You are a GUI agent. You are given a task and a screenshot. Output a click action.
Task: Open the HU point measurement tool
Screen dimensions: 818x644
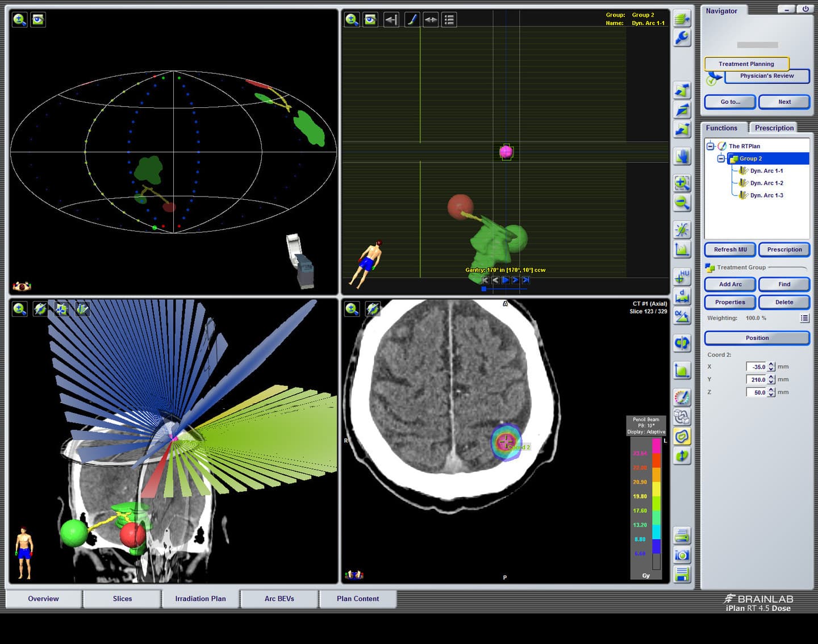pos(682,277)
